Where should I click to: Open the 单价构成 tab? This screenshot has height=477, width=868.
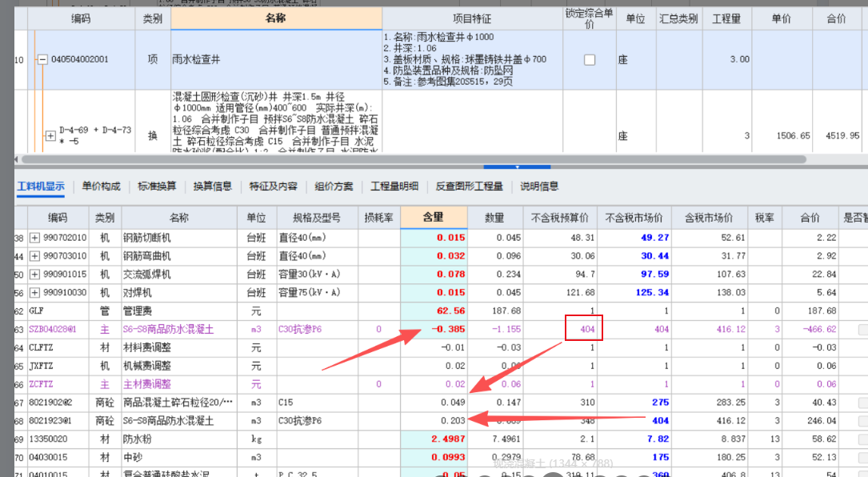(102, 186)
